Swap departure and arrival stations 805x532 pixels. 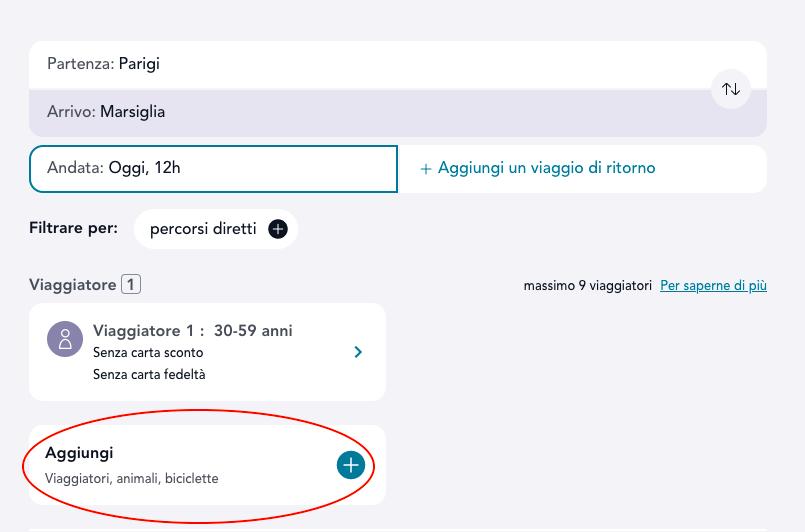point(731,89)
